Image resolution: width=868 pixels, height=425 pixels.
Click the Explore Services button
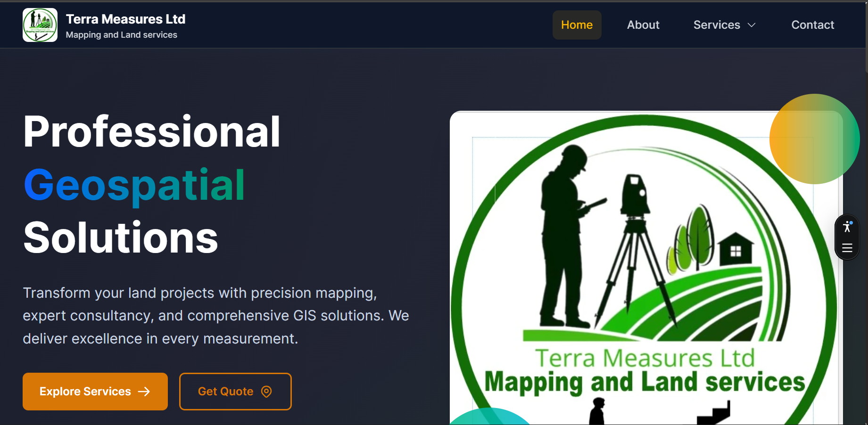pyautogui.click(x=95, y=392)
